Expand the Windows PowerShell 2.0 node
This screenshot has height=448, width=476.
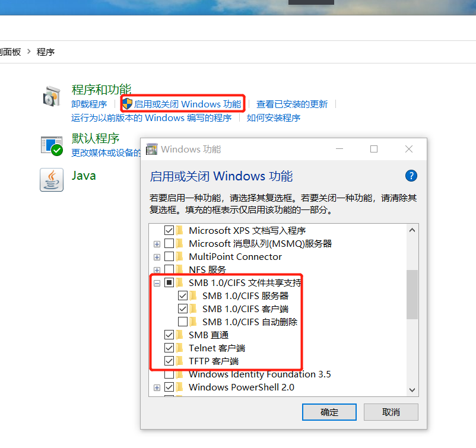tap(157, 387)
